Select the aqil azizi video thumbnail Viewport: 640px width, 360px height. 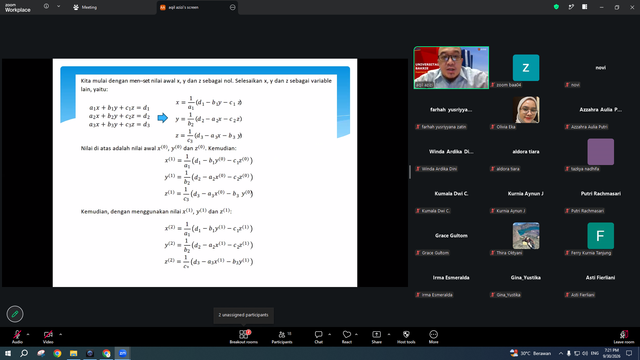point(451,67)
